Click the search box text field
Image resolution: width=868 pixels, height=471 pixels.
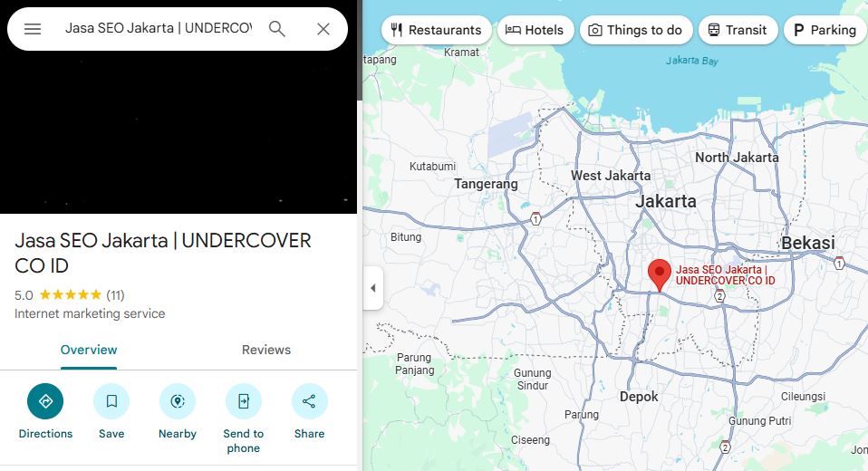click(x=159, y=28)
